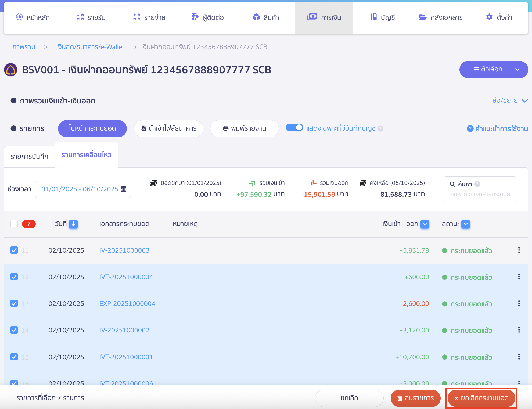Click the SCB bank logo icon
The height and width of the screenshot is (409, 532).
(11, 70)
